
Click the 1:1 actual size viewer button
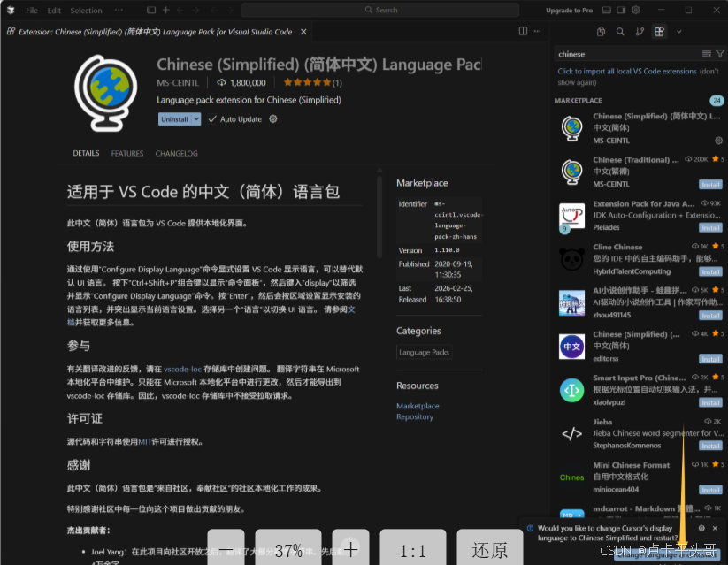pyautogui.click(x=413, y=549)
